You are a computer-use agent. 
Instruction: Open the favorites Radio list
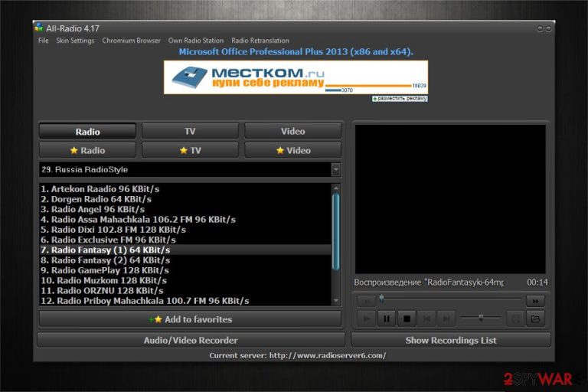point(87,150)
